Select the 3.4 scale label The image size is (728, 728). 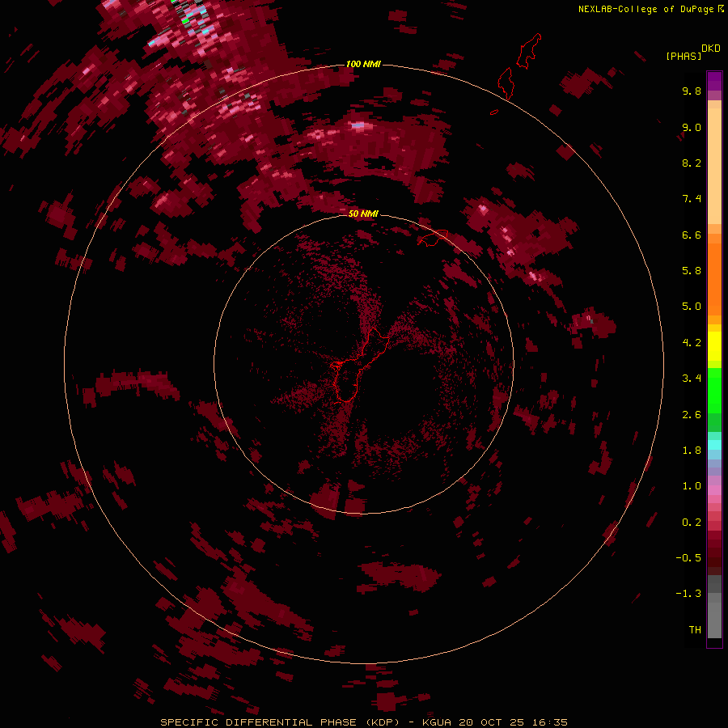(692, 379)
